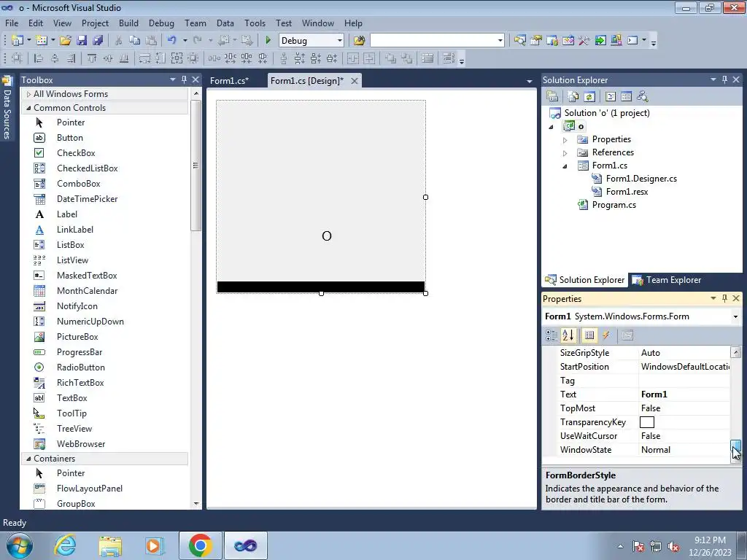Pin the Toolbox panel with the pushpin
The image size is (747, 560).
[184, 79]
